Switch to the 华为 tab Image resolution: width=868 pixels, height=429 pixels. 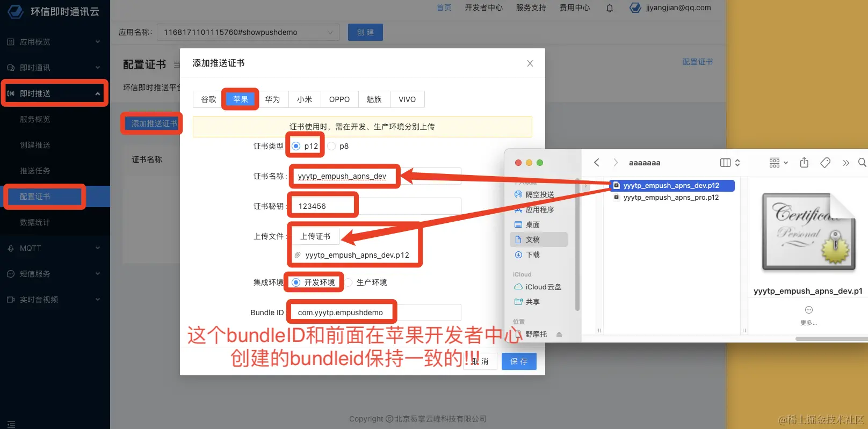(x=272, y=99)
